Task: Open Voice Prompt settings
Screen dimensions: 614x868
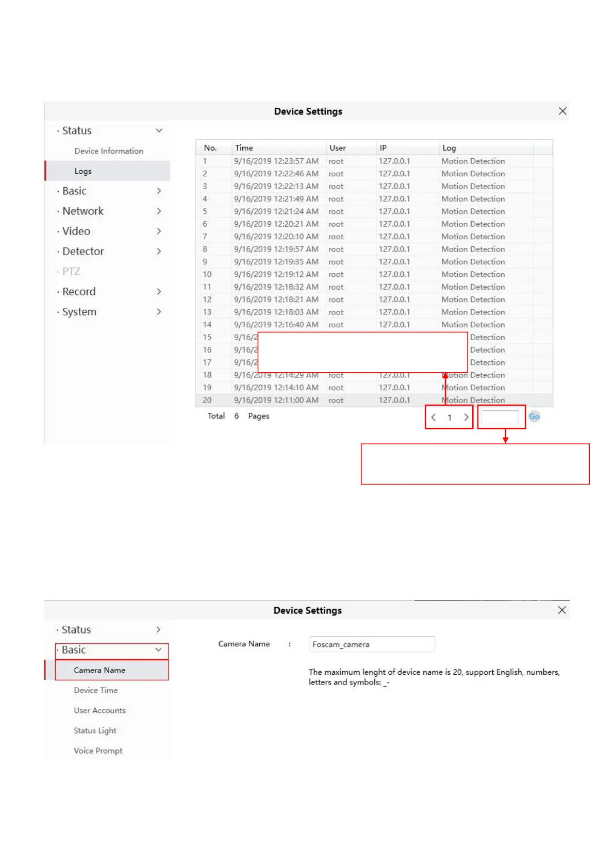Action: pos(98,750)
